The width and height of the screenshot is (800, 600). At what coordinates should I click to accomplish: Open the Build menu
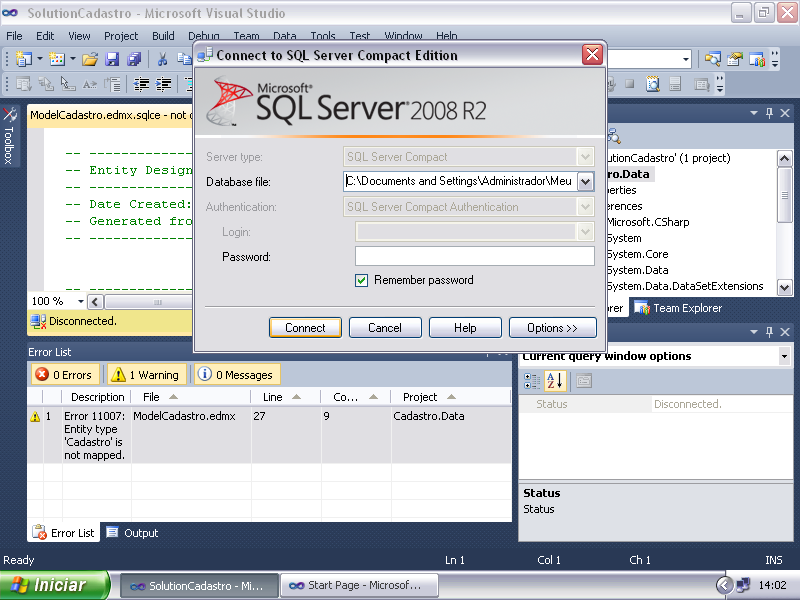click(x=163, y=36)
